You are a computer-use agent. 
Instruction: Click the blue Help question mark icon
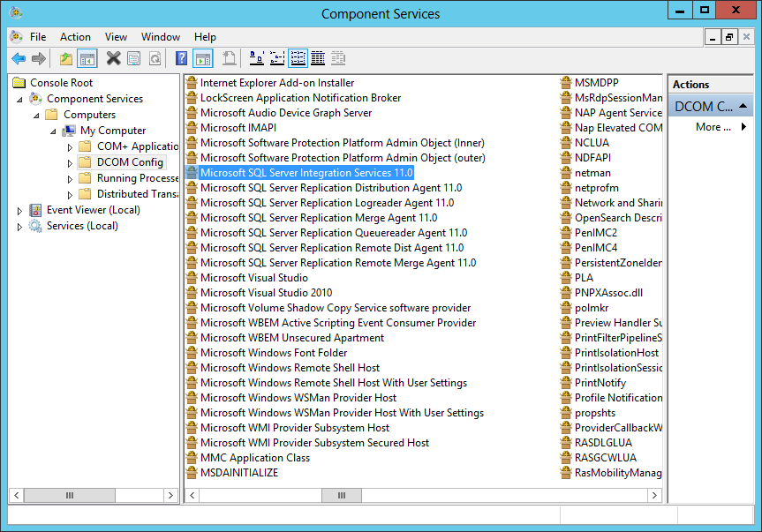(x=181, y=59)
